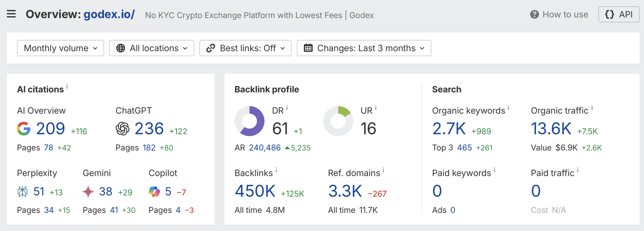Open the 2.7K organic keywords report
The width and height of the screenshot is (644, 231).
tap(449, 129)
